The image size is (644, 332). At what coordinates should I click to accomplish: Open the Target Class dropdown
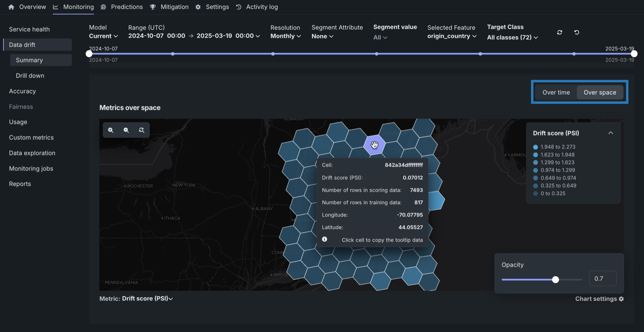[x=512, y=37]
